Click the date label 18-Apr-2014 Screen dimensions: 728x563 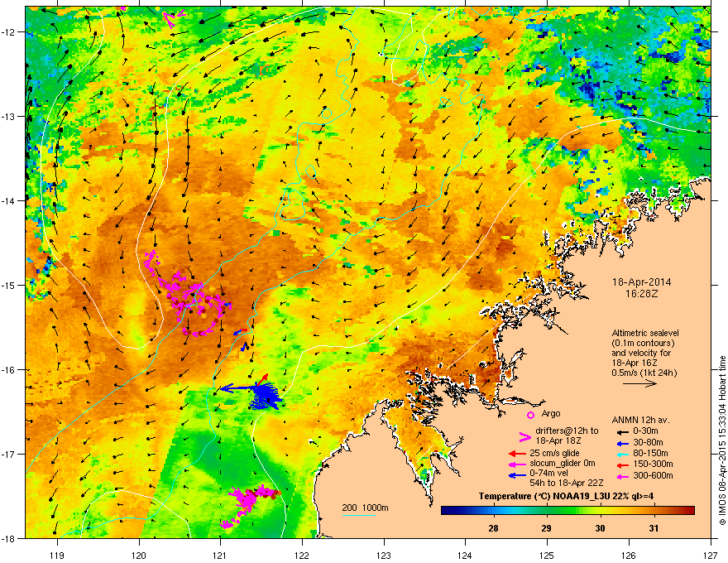pos(642,282)
